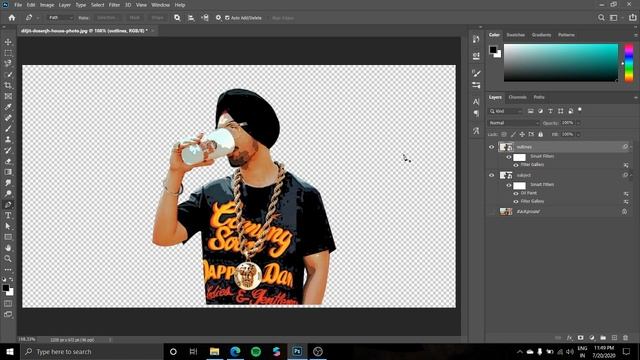
Task: Select the Hand tool
Action: 8,248
